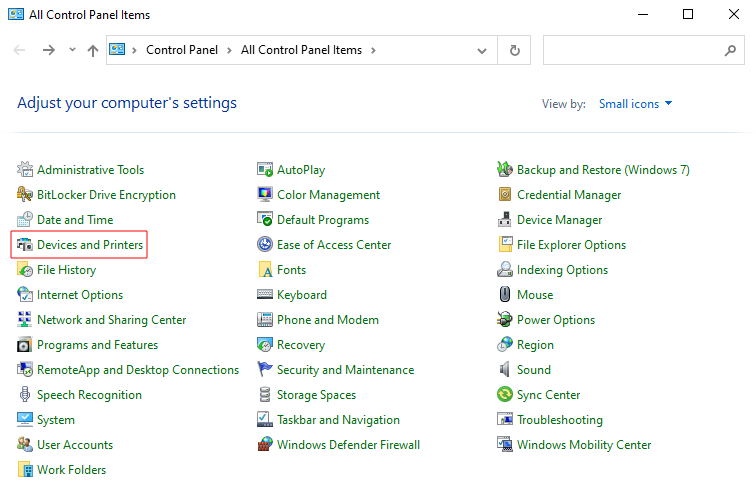Click the Devices and Printers icon

25,245
